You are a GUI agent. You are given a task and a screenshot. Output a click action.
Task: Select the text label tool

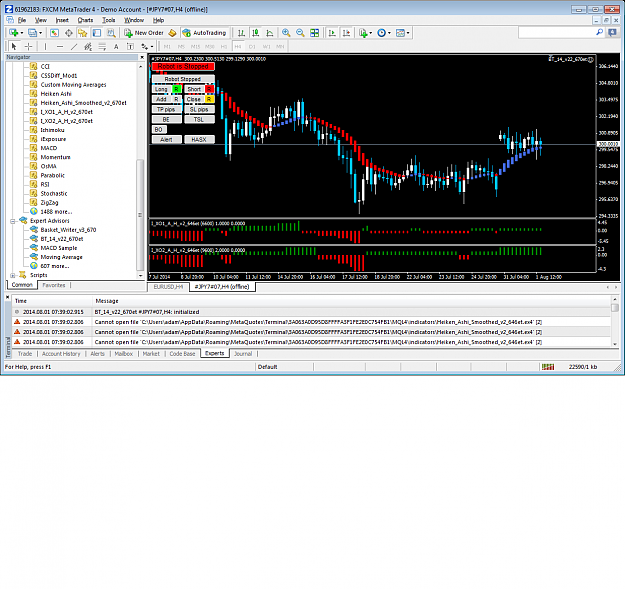coord(130,46)
